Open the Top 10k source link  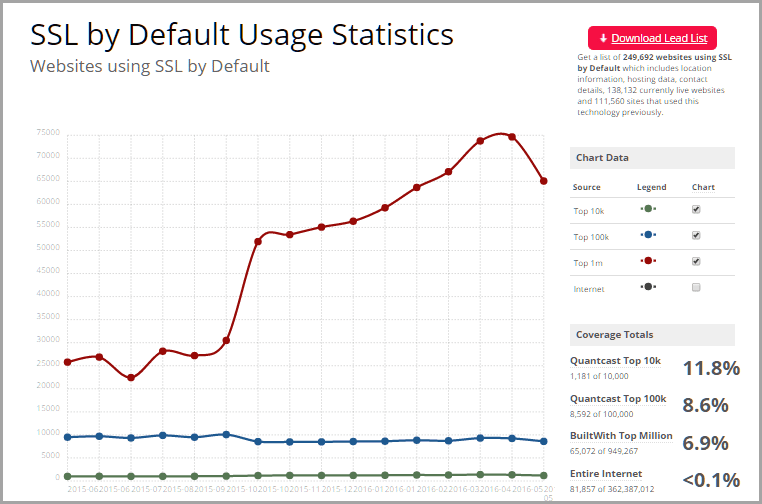[x=589, y=211]
